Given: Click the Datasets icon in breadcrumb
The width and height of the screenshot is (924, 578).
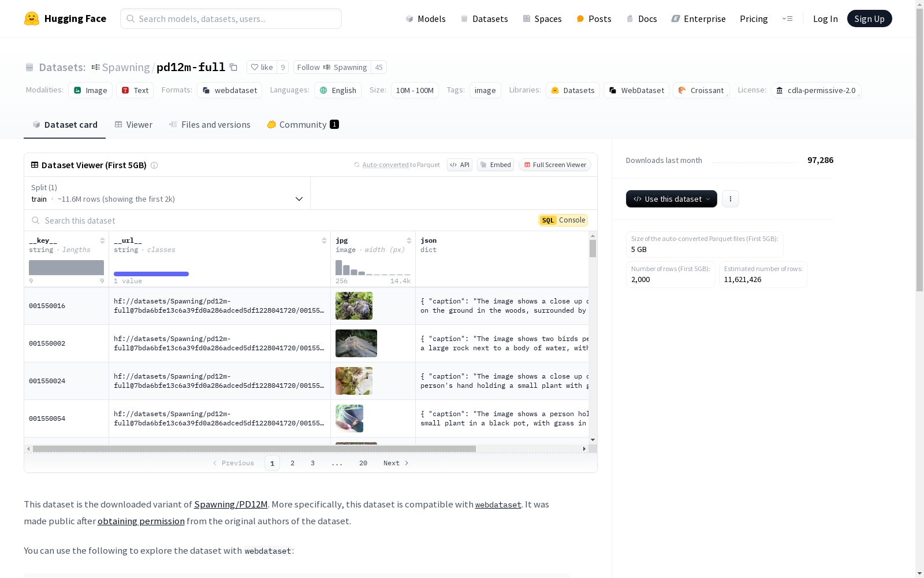Looking at the screenshot, I should pos(29,67).
